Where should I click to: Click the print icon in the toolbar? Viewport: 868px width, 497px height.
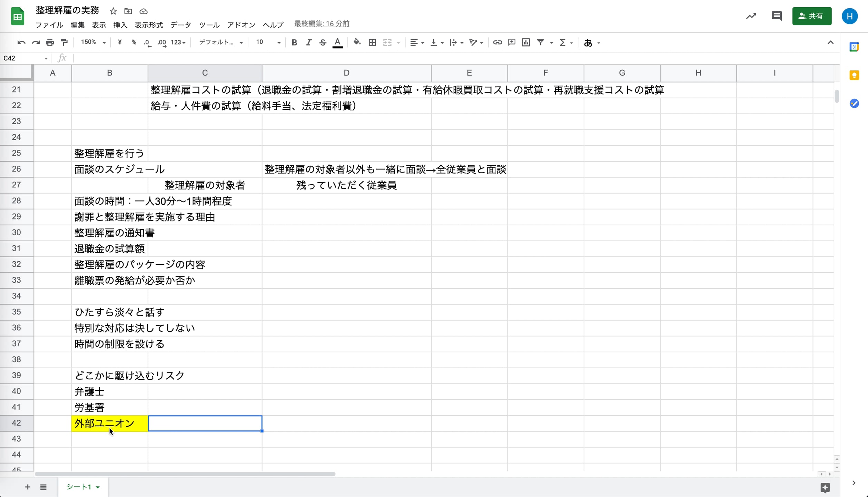pos(50,42)
